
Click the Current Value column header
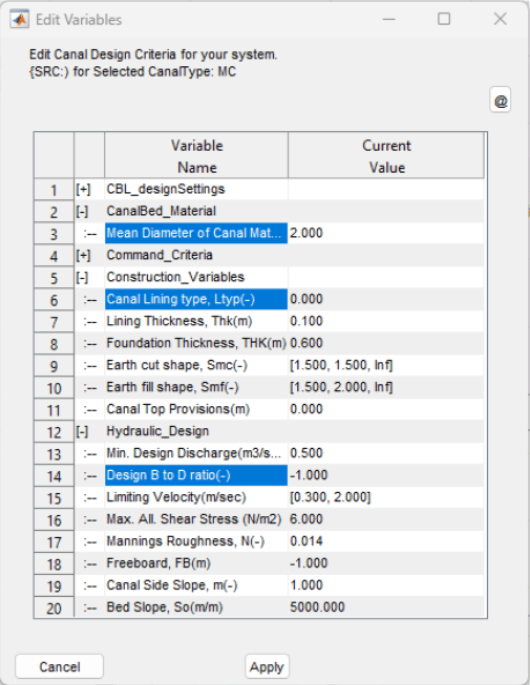(386, 156)
